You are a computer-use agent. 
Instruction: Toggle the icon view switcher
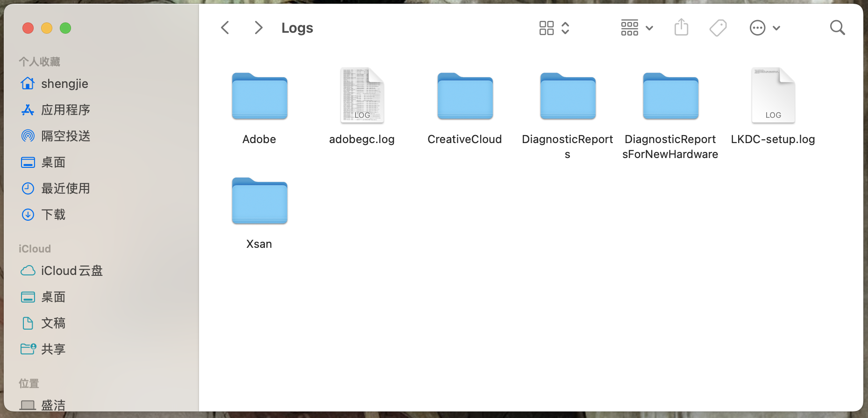click(x=554, y=28)
